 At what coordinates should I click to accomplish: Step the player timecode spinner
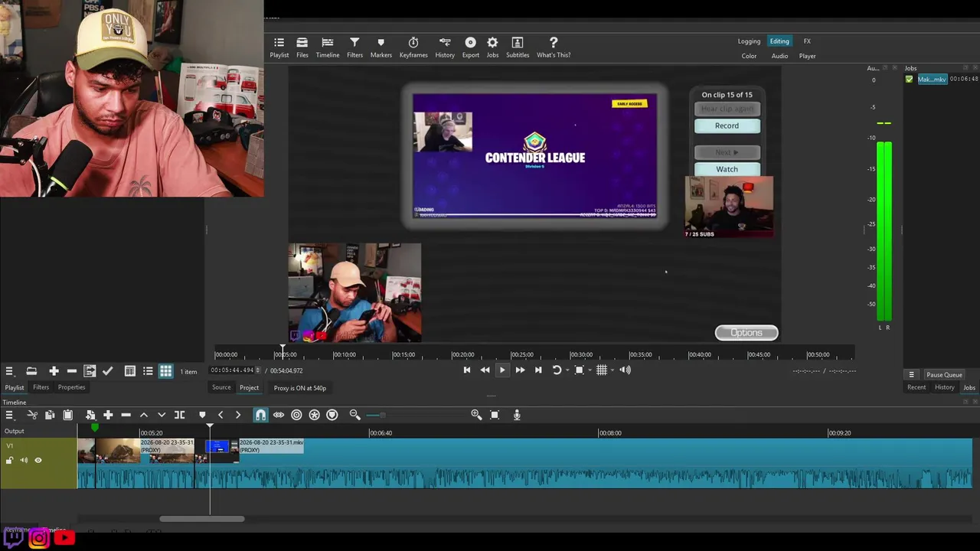click(258, 370)
